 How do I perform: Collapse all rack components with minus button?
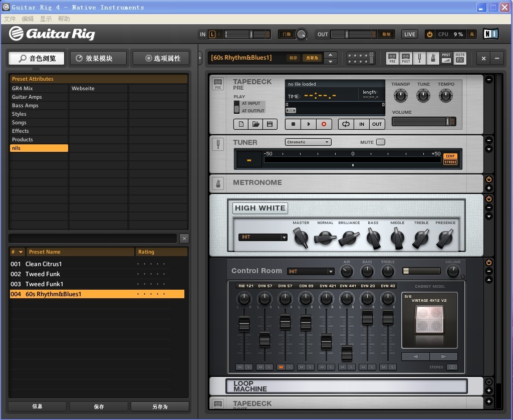pos(497,58)
